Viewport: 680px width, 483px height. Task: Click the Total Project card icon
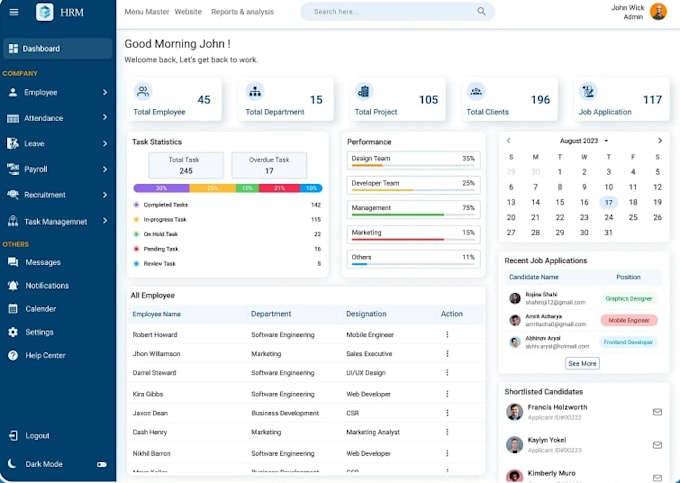click(364, 91)
